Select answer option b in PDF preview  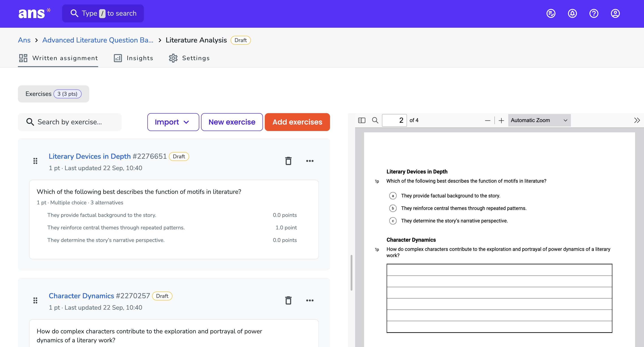click(x=393, y=208)
